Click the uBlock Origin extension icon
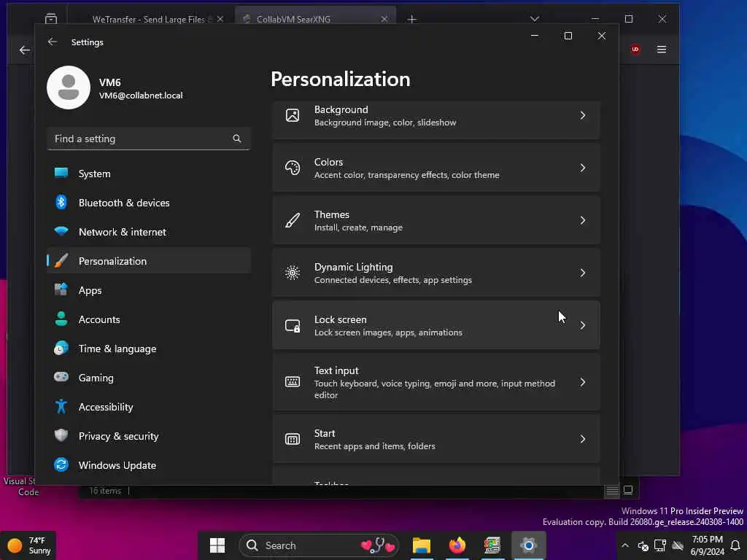Viewport: 747px width, 560px height. pyautogui.click(x=635, y=49)
